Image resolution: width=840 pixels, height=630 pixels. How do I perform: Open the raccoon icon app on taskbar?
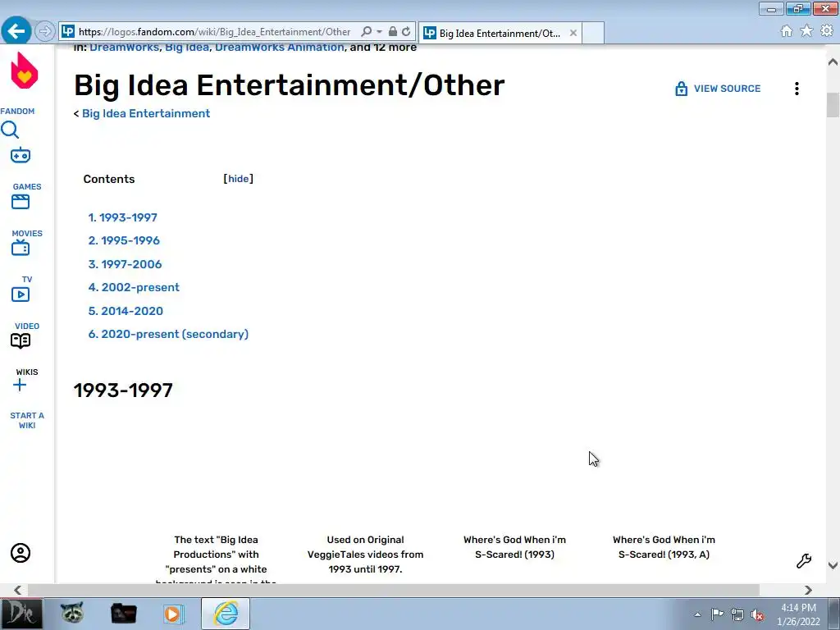72,614
